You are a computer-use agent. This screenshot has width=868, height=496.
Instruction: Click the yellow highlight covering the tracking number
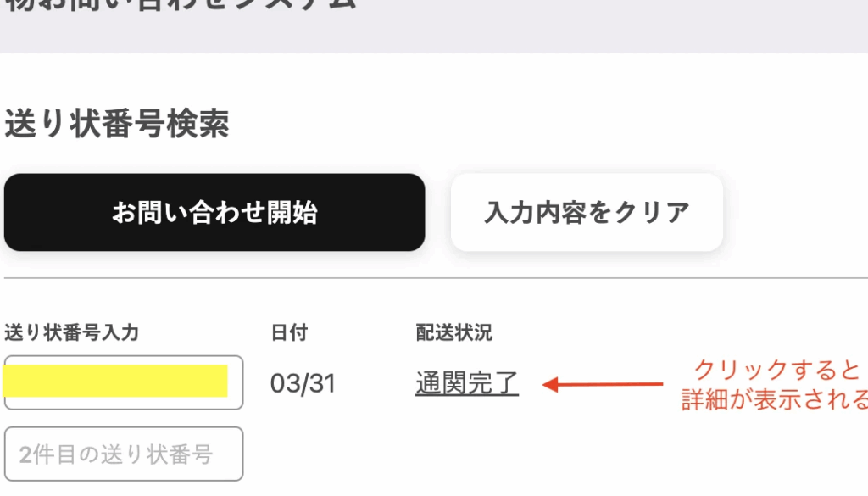point(115,382)
